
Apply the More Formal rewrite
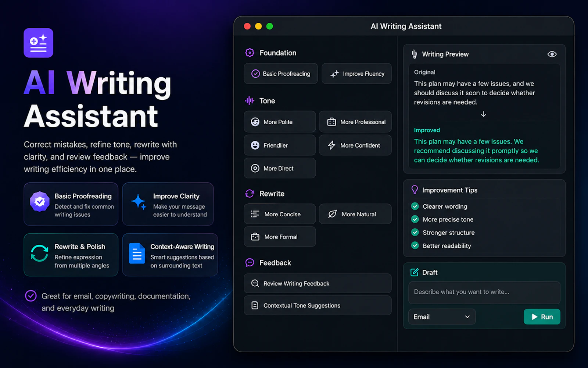point(280,237)
